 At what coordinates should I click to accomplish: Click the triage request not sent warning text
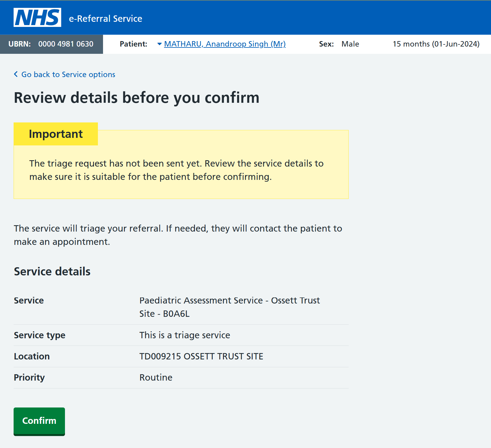(x=176, y=170)
